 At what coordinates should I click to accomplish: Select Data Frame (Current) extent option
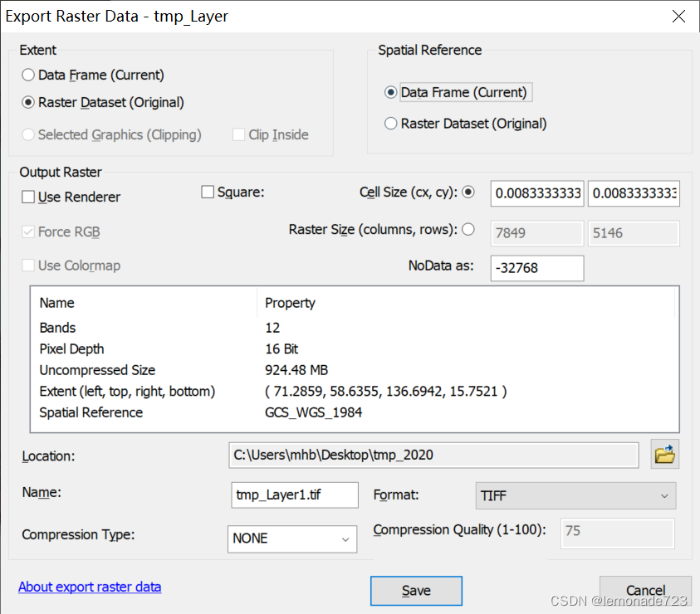tap(27, 74)
